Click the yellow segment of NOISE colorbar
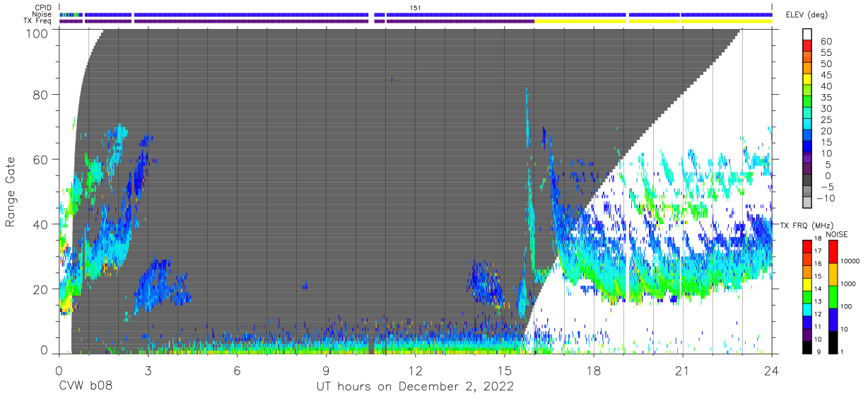The height and width of the screenshot is (401, 868). [832, 274]
